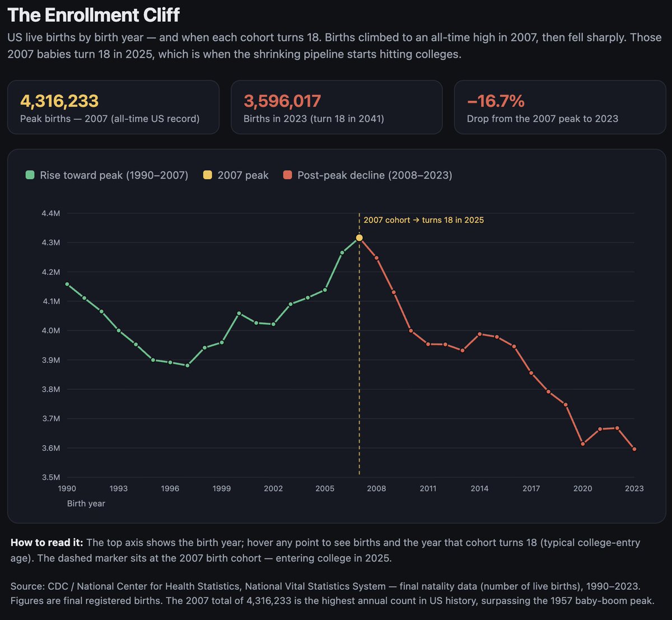Click the '1999' x-axis label
672x620 pixels.
222,488
